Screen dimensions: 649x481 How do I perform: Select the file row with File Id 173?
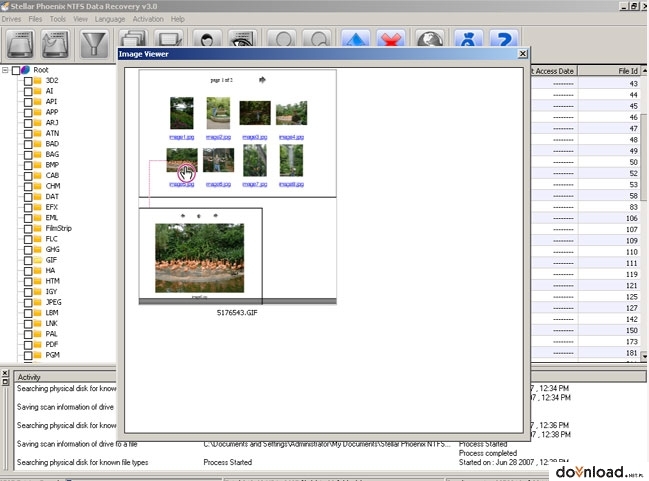586,342
